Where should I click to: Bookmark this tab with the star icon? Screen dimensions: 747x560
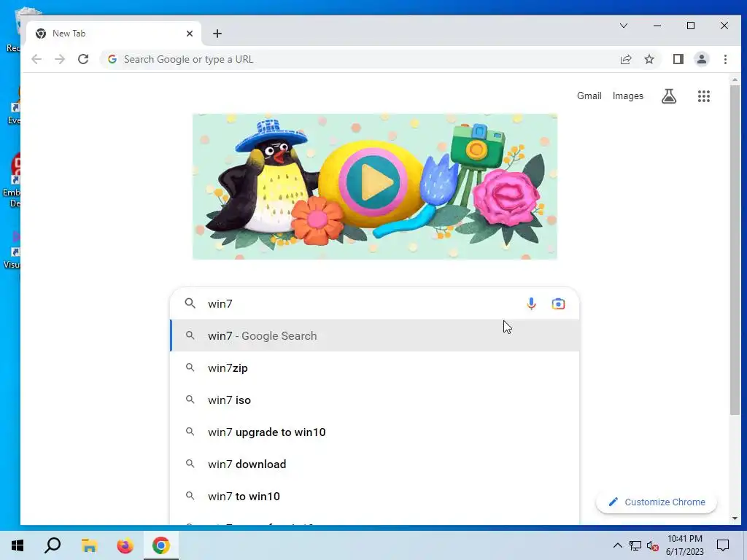click(649, 59)
